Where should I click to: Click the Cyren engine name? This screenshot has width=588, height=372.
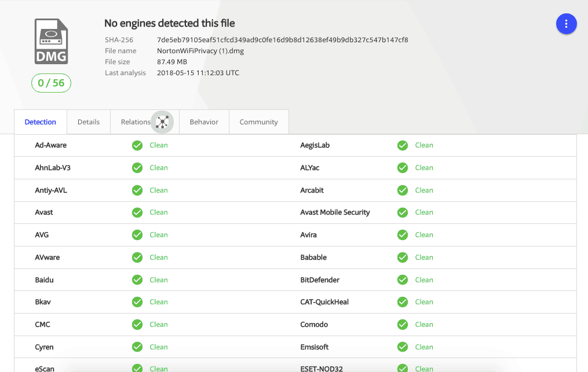pyautogui.click(x=44, y=347)
